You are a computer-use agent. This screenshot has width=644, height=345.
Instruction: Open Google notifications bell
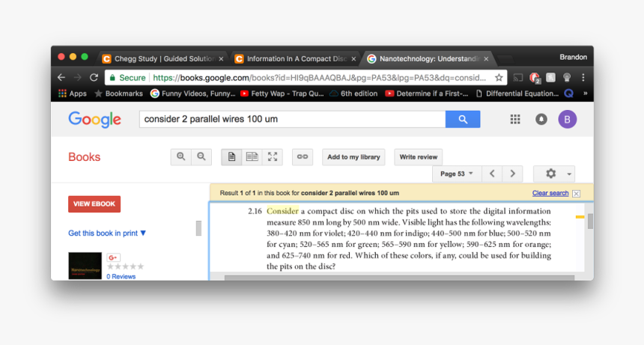[x=541, y=120]
